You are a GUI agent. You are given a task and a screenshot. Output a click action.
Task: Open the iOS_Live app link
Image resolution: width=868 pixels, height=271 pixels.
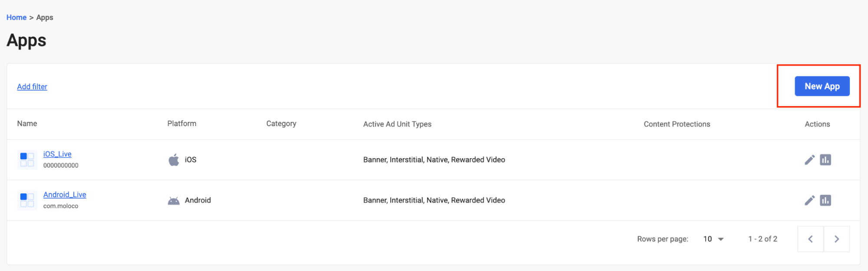[x=57, y=154]
